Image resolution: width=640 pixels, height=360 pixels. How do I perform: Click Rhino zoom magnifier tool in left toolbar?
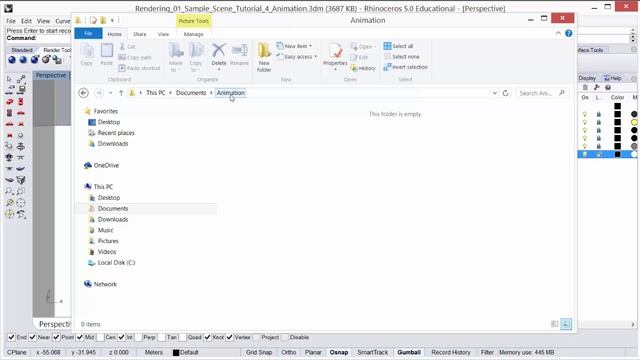point(9,191)
